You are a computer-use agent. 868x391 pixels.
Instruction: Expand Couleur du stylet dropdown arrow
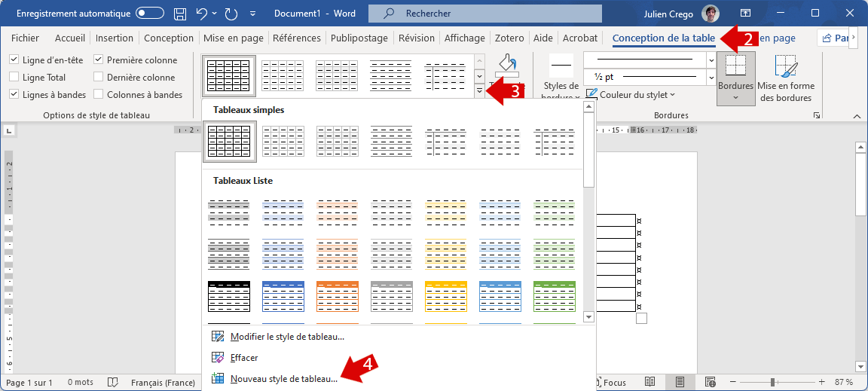(673, 95)
